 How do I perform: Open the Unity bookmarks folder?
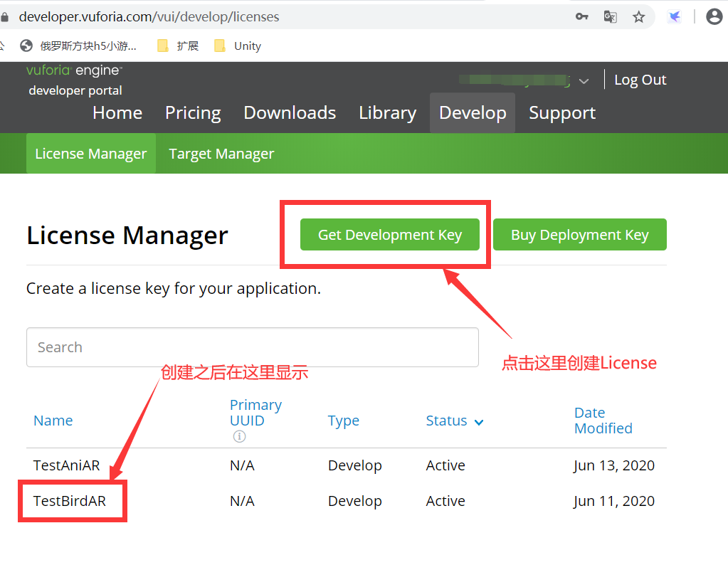tap(237, 46)
